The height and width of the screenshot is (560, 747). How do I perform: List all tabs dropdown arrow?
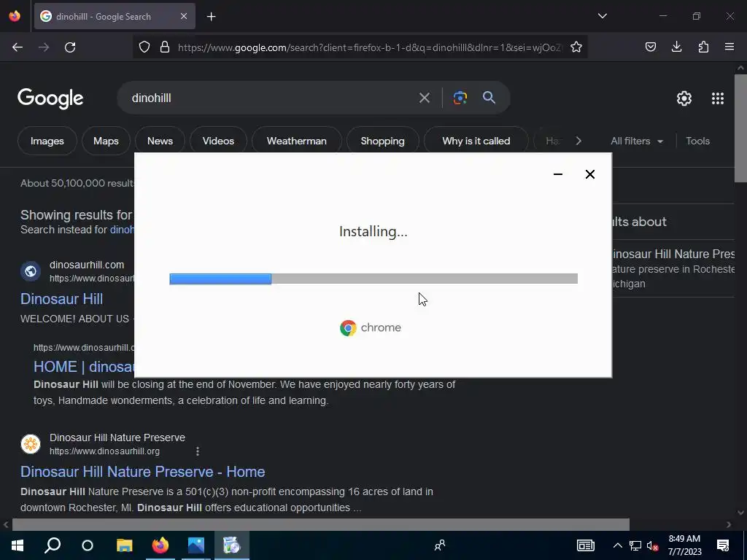pos(603,16)
